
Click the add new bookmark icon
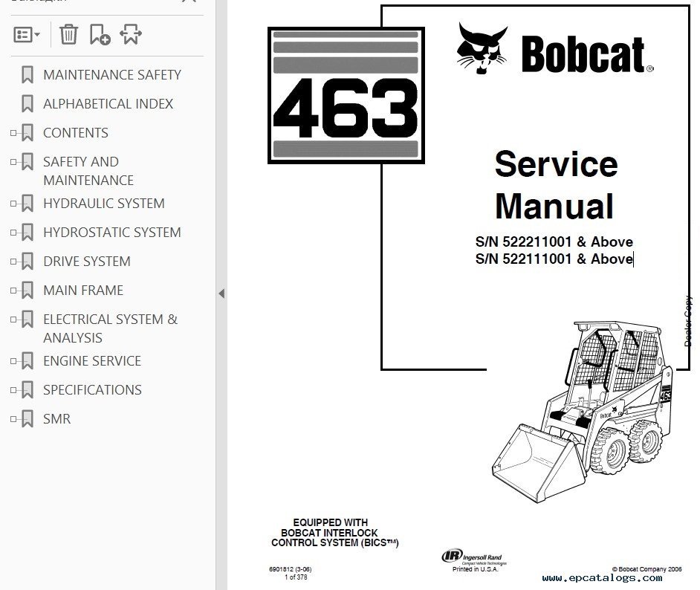(99, 34)
